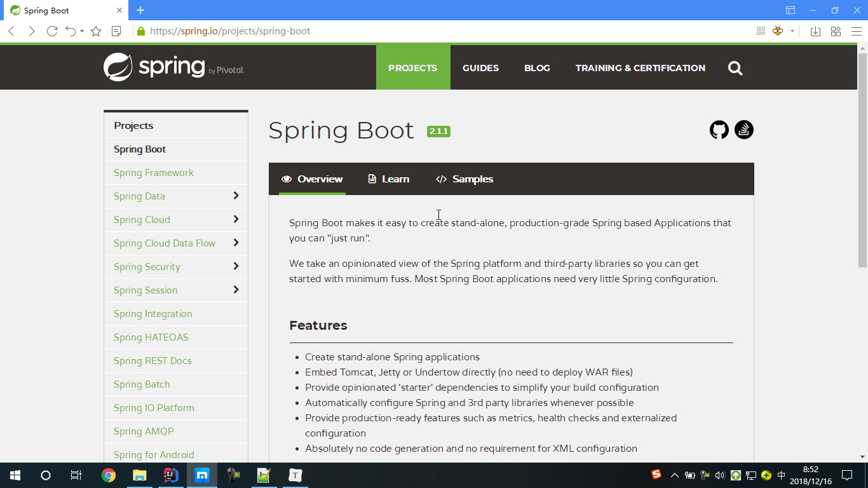Open the browser hamburger menu
This screenshot has width=868, height=488.
[856, 31]
